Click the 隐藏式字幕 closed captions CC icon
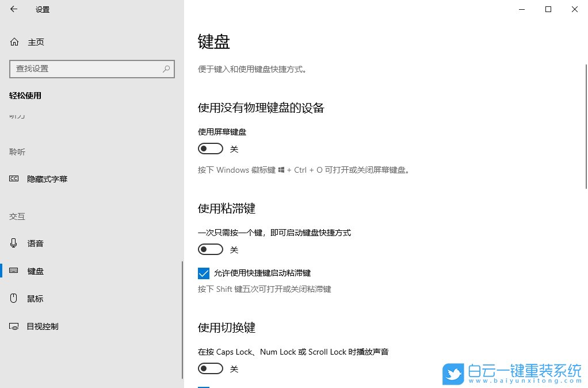Image resolution: width=588 pixels, height=388 pixels. point(13,178)
